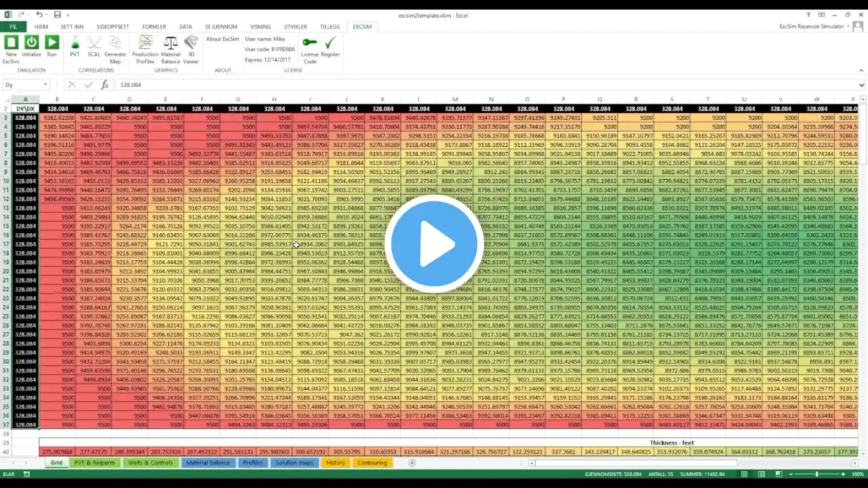Image resolution: width=868 pixels, height=488 pixels.
Task: Click the Initialize simulation icon
Action: coord(31,43)
